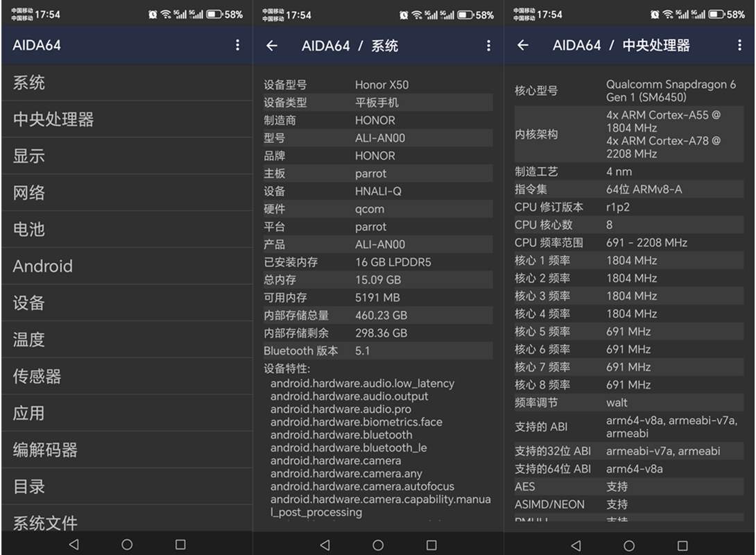This screenshot has height=555, width=756.
Task: Select the Qualcomm Snapdragon 6 Gen 1 value
Action: point(671,91)
